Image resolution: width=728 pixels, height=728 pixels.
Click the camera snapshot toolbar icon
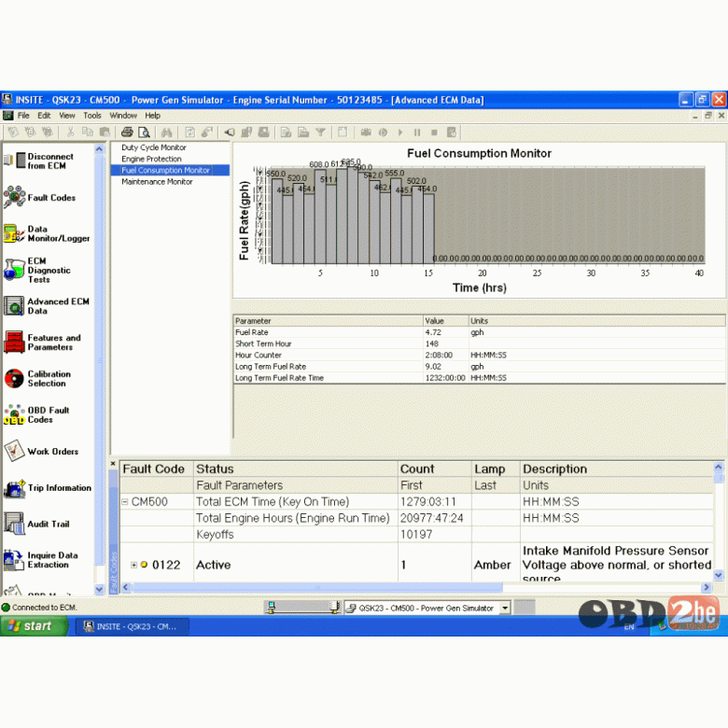click(366, 133)
